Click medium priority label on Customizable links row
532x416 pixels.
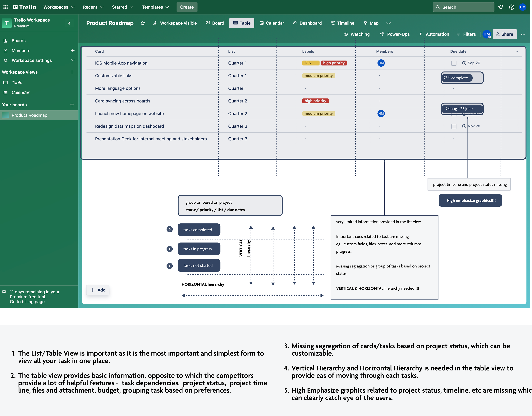click(319, 76)
